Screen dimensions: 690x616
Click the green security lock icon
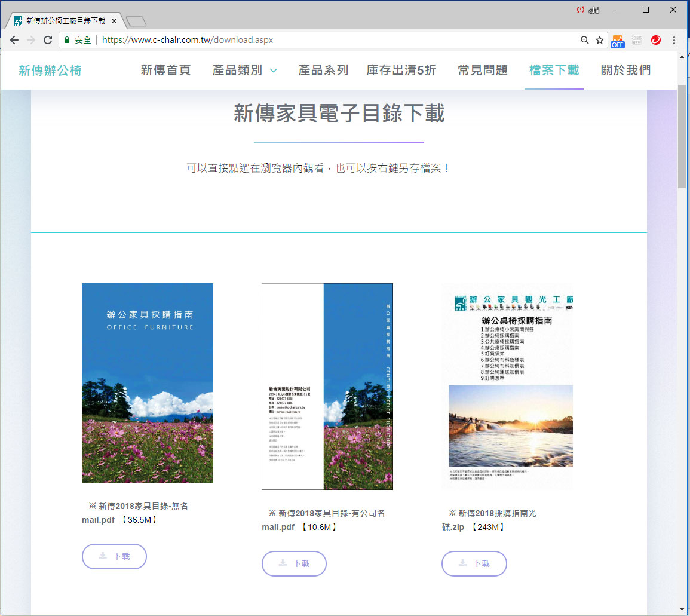pos(66,40)
